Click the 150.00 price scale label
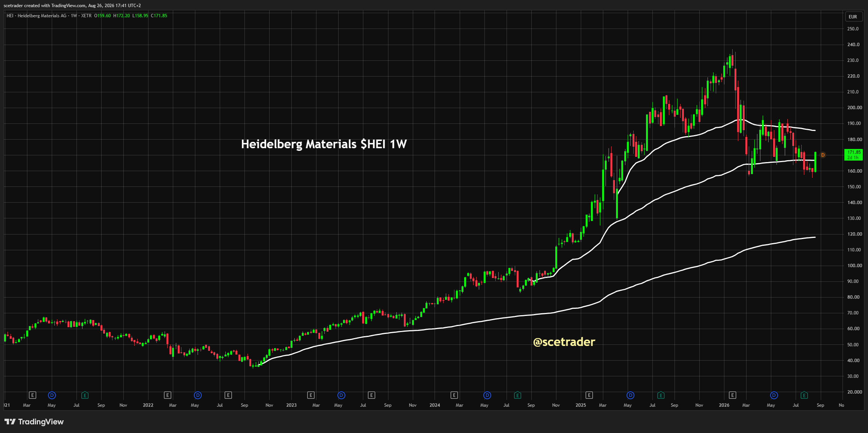 [855, 187]
